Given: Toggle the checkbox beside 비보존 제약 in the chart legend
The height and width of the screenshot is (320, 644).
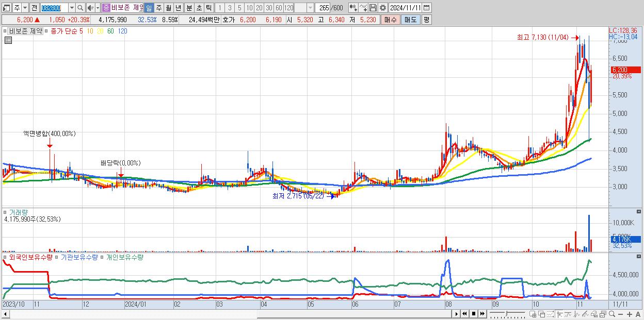Looking at the screenshot, I should pos(5,31).
